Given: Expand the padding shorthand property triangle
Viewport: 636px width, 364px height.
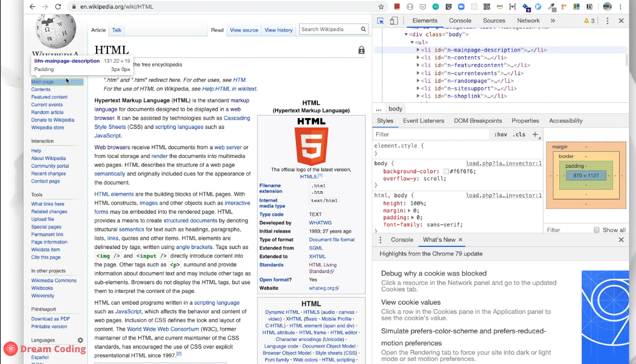Looking at the screenshot, I should [x=412, y=218].
